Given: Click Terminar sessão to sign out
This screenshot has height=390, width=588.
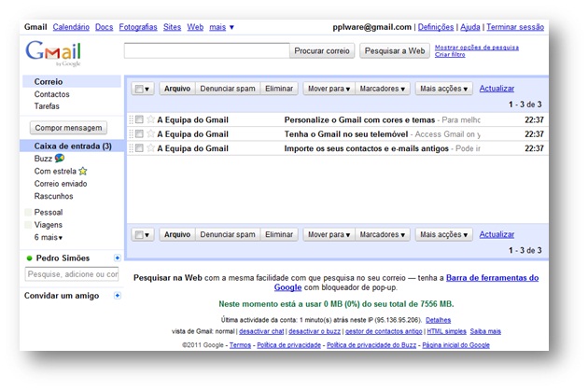Looking at the screenshot, I should pos(515,27).
